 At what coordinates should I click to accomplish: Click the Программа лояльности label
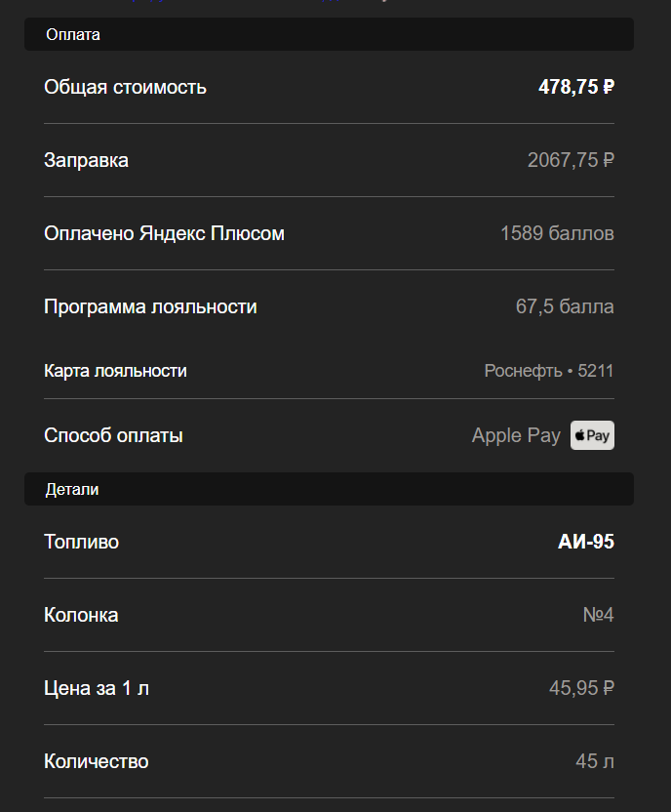point(150,306)
